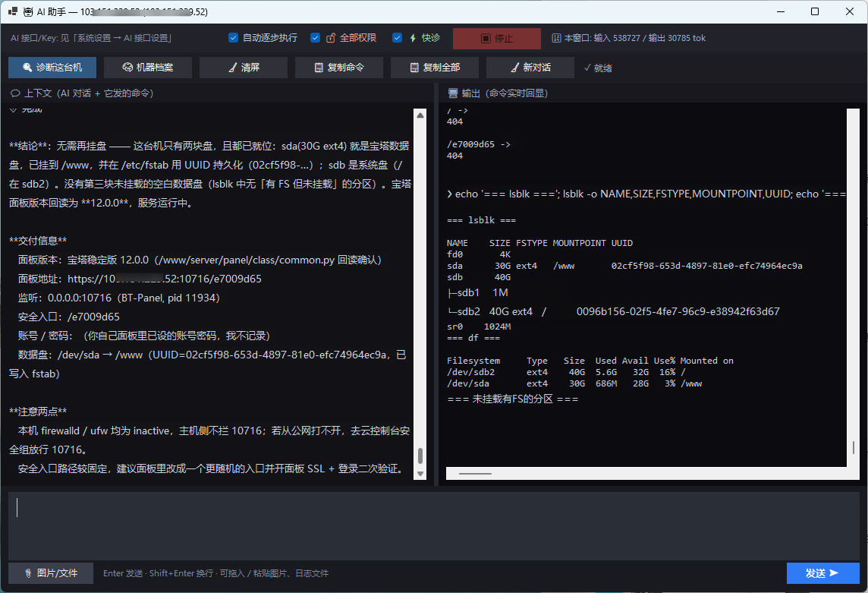Click the red 停止 button
The height and width of the screenshot is (593, 868).
[496, 38]
